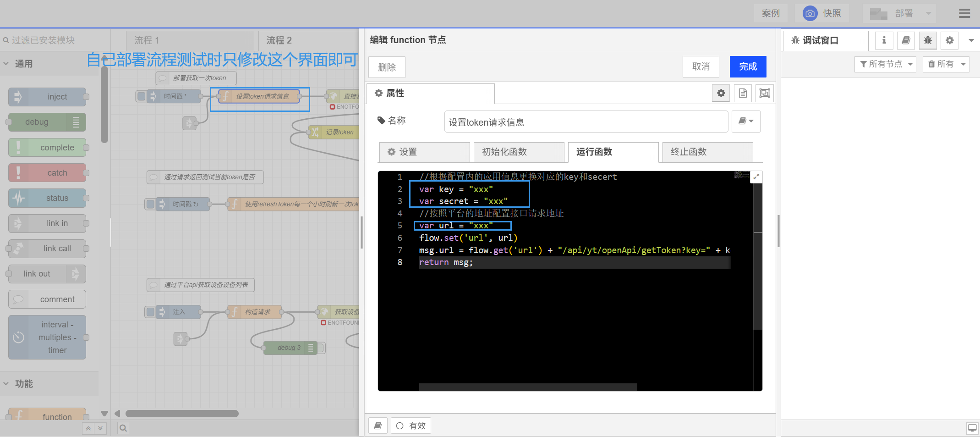Click the 注入 inject node trigger button
Viewport: 980px width, 437px height.
(x=150, y=312)
